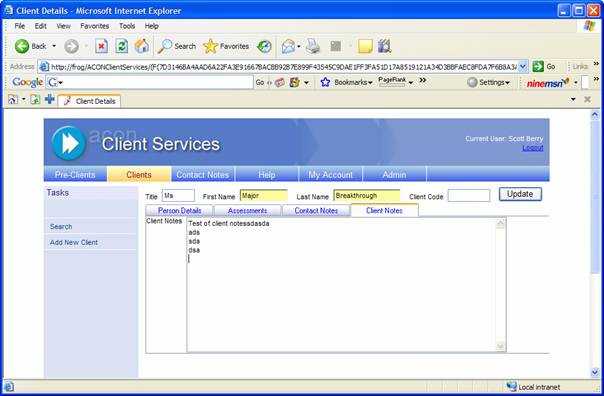This screenshot has width=604, height=396.
Task: Select Add New Client in Tasks sidebar
Action: [74, 242]
